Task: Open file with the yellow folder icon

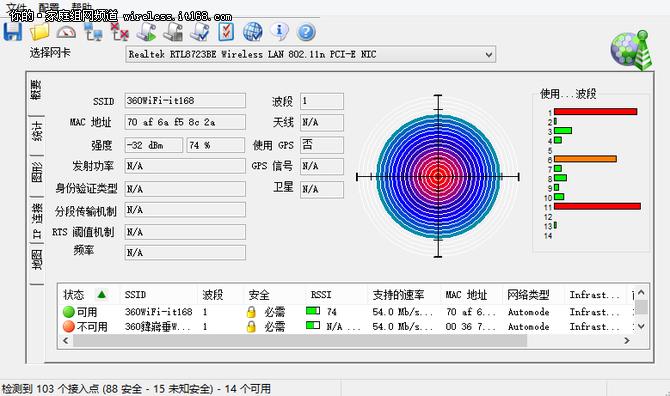Action: click(x=39, y=32)
